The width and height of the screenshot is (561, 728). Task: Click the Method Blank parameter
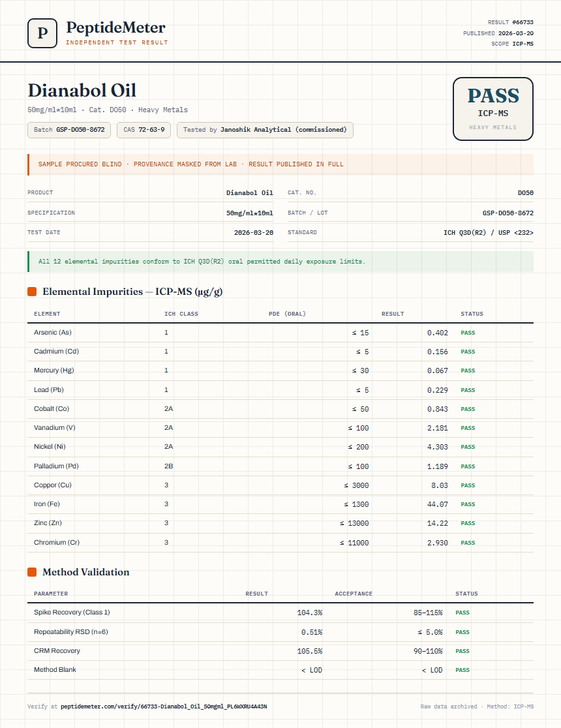click(x=55, y=670)
